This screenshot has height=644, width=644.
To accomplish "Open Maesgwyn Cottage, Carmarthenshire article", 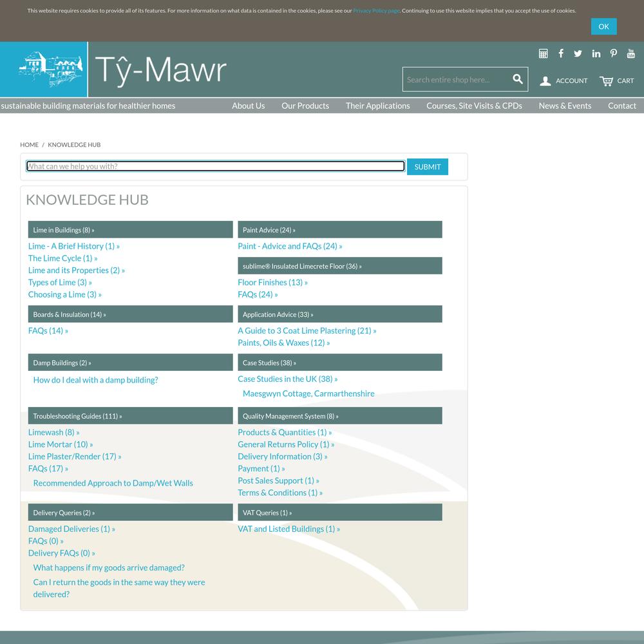I will [308, 393].
